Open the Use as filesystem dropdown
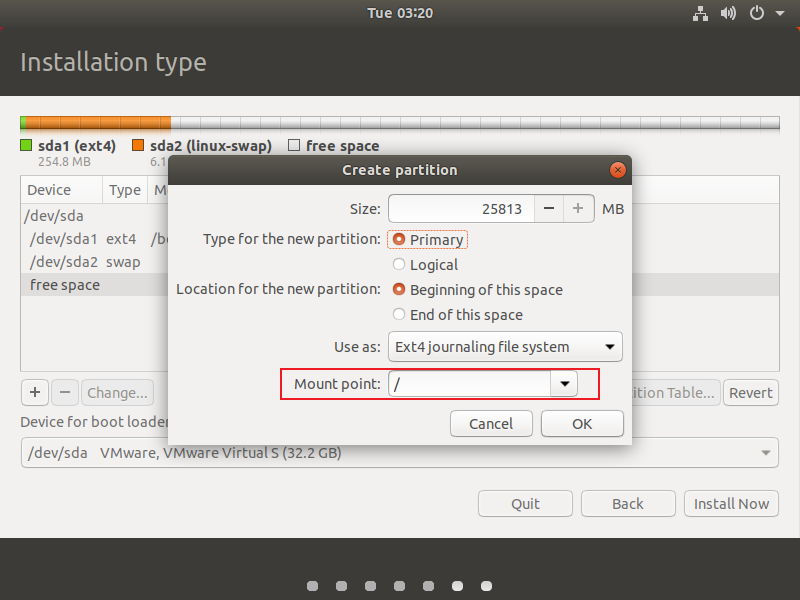Viewport: 800px width, 600px height. click(505, 347)
